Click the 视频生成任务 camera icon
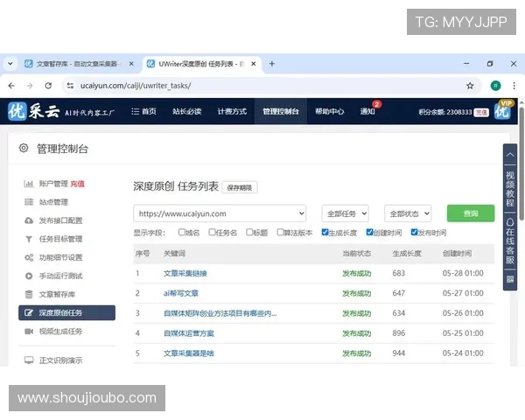The image size is (525, 420). click(x=29, y=332)
